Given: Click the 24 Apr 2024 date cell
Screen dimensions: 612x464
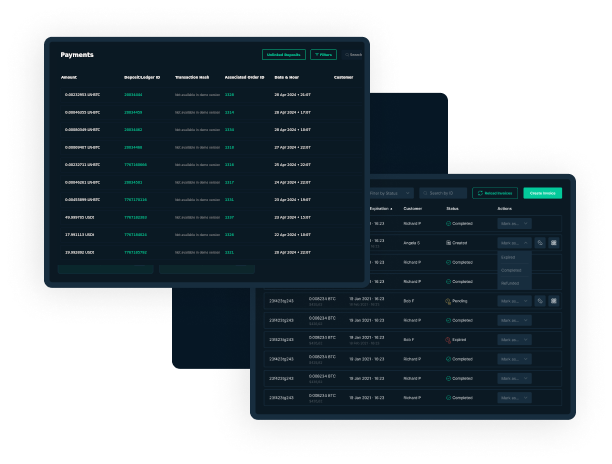Looking at the screenshot, I should point(293,182).
